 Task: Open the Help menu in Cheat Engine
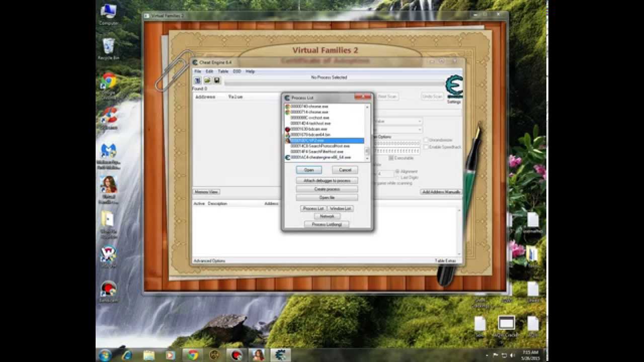click(250, 71)
